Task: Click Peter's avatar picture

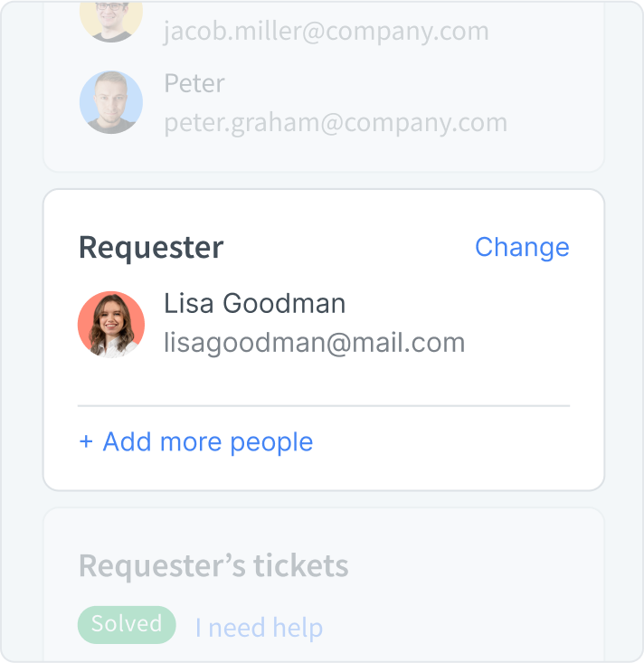Action: point(111,102)
